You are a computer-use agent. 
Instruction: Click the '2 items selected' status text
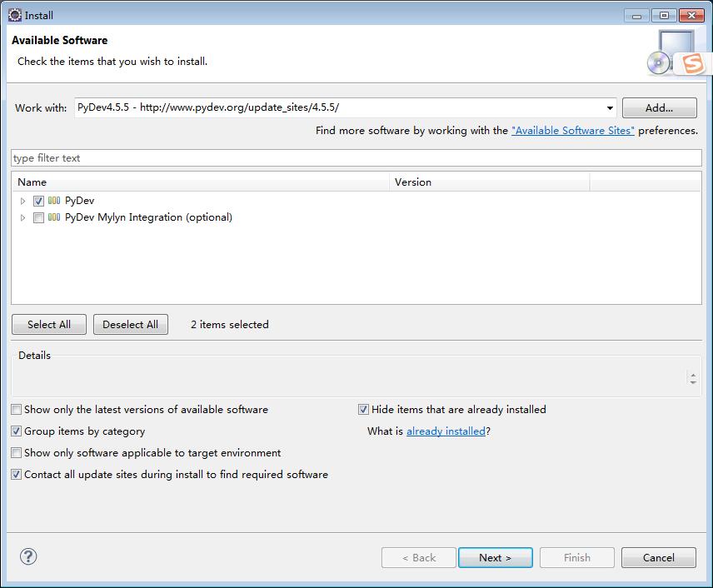[x=230, y=325]
